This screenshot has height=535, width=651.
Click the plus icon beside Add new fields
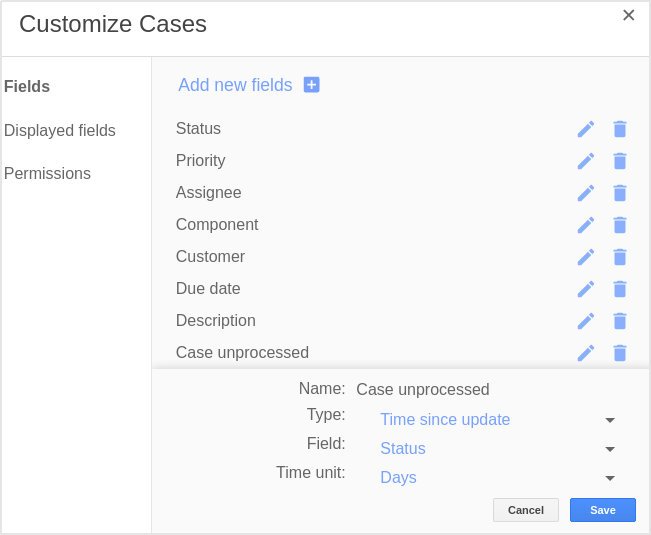pyautogui.click(x=311, y=85)
